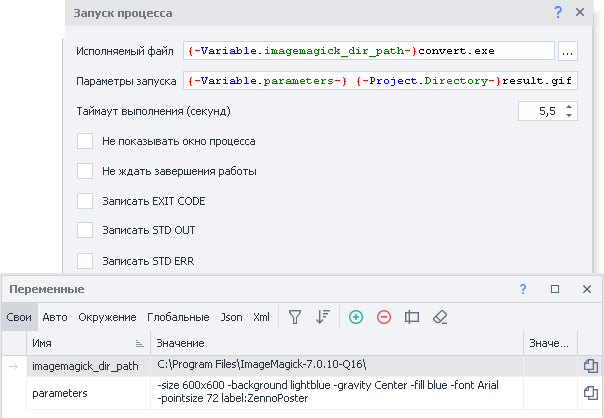The image size is (604, 418).
Task: Enable 'Не показывать окно процесса' checkbox
Action: pyautogui.click(x=85, y=142)
